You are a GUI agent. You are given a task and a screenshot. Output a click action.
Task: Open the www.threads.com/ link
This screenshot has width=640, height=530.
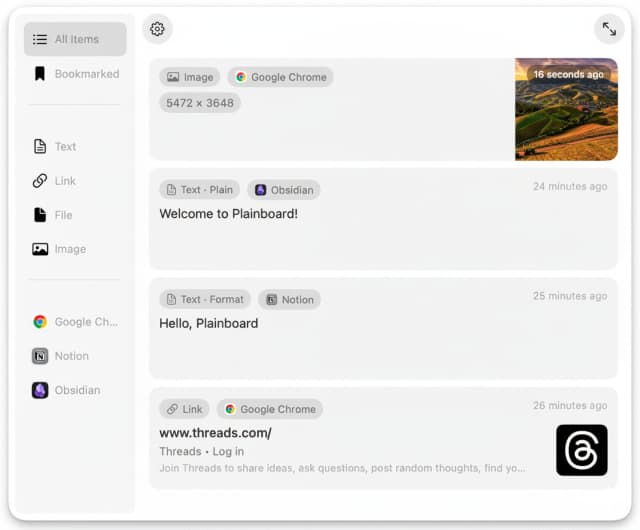(x=216, y=433)
